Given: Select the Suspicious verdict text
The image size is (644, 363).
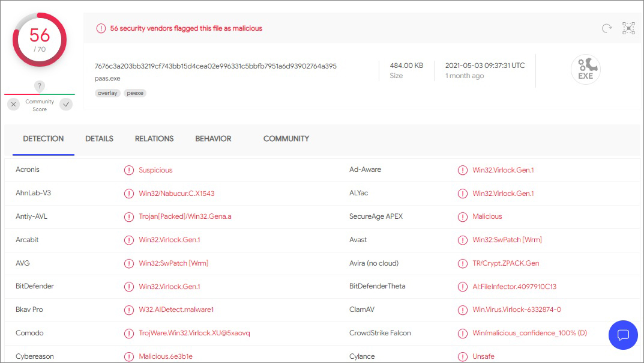Looking at the screenshot, I should pyautogui.click(x=155, y=170).
